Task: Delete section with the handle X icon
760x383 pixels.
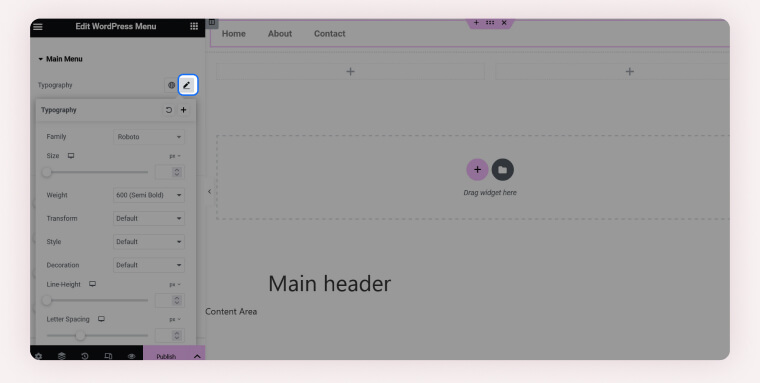Action: tap(504, 23)
